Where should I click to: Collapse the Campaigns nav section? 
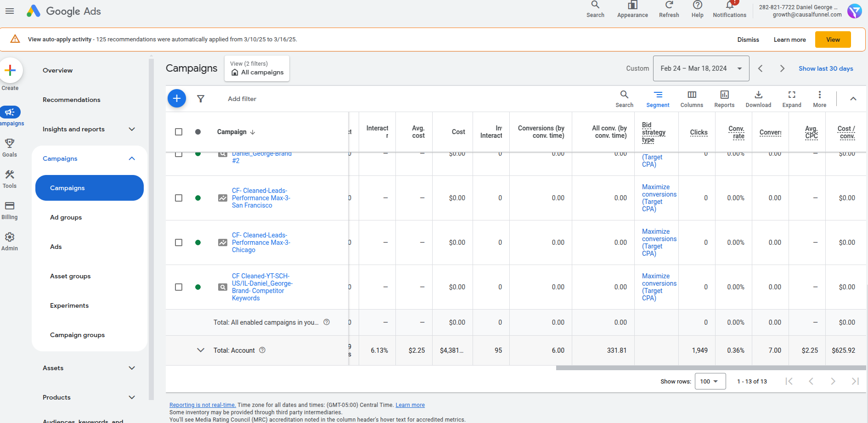pos(132,158)
